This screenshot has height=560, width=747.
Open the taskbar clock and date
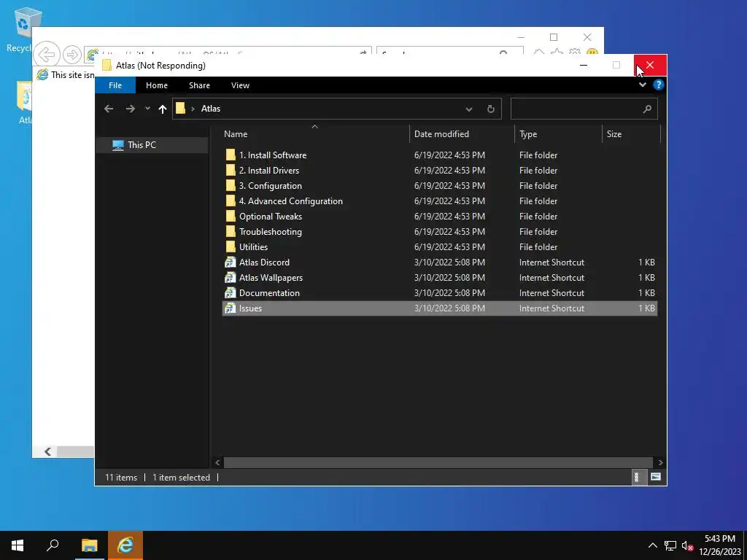[720, 545]
